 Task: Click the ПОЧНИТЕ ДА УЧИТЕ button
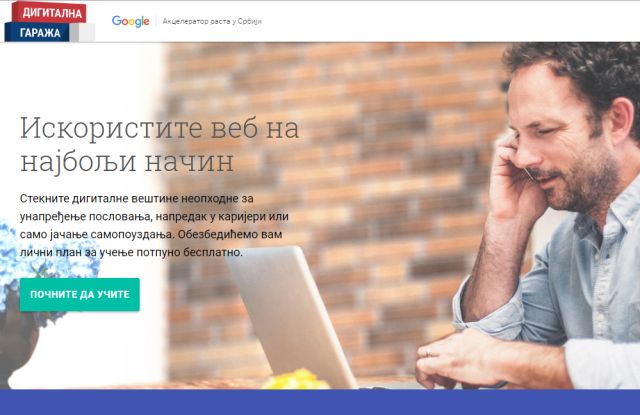[x=80, y=295]
